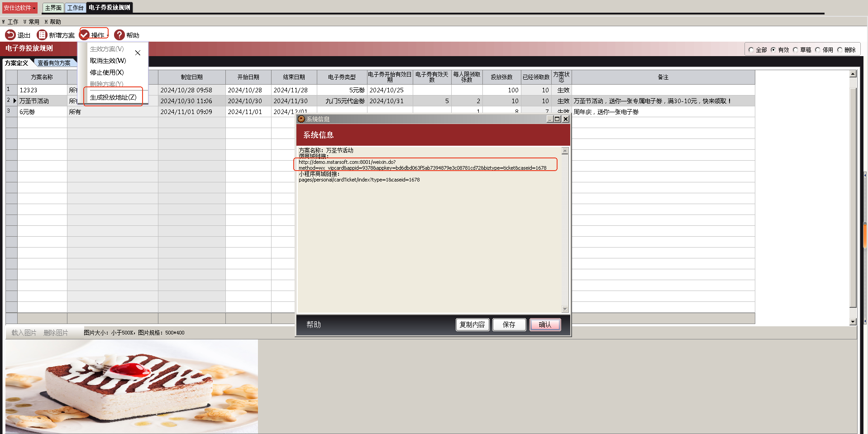Switch to 方案定义 tab
Viewport: 868px width, 434px height.
17,63
